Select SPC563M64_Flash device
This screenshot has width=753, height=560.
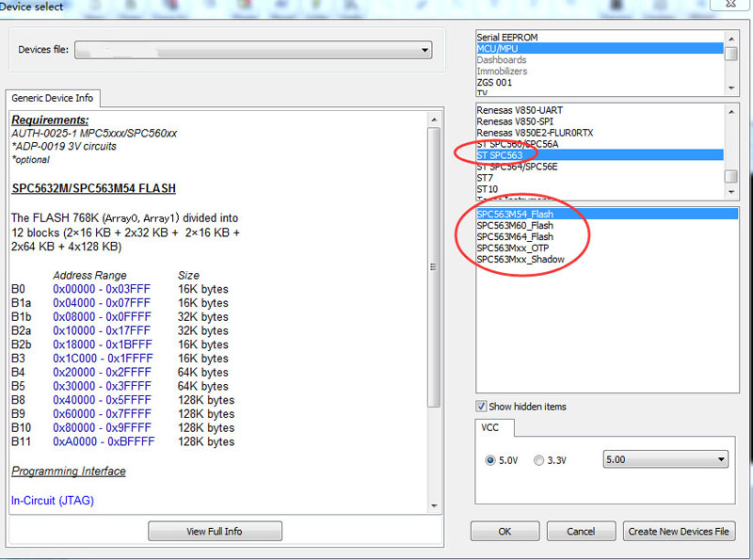(607, 237)
